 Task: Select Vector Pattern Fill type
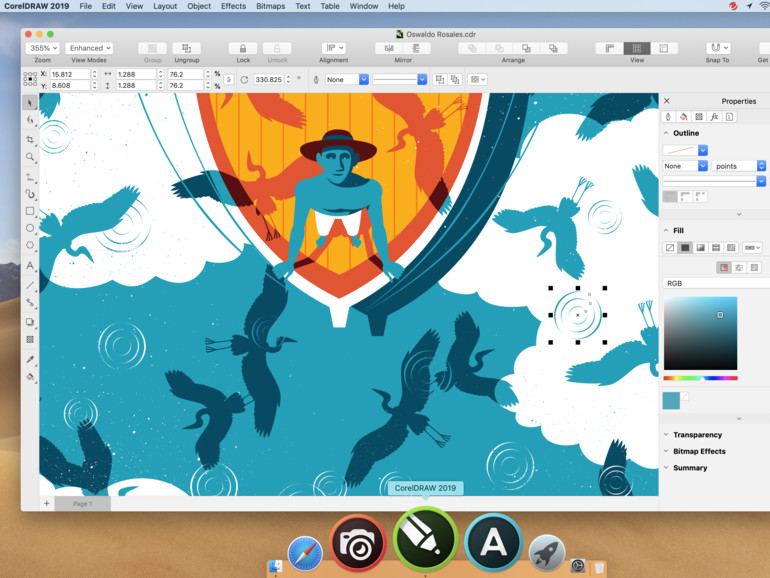pos(715,248)
